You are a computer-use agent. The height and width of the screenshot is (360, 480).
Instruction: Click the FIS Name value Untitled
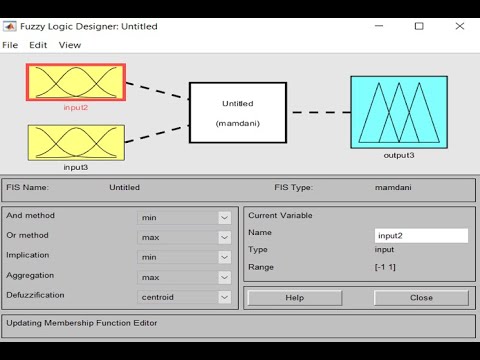(124, 187)
